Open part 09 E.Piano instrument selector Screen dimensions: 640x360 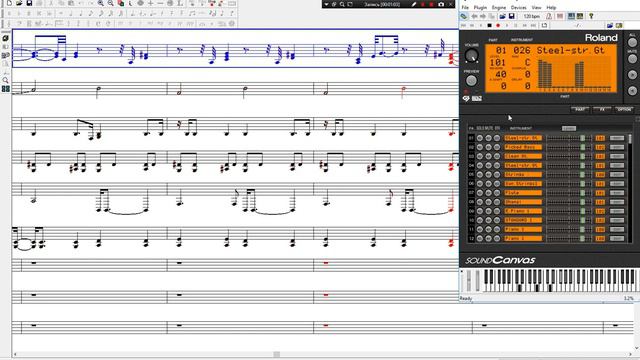point(523,211)
